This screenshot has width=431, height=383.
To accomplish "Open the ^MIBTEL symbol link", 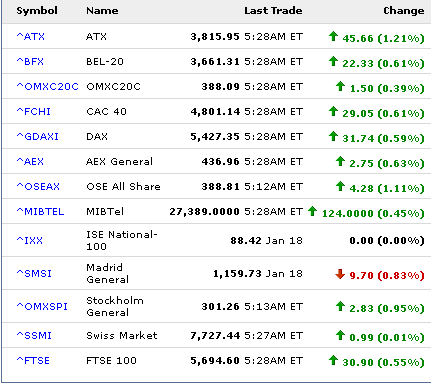I will pyautogui.click(x=40, y=211).
